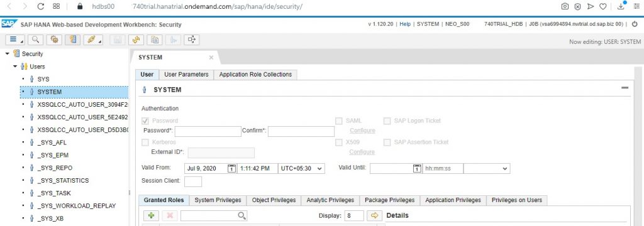Collapse the Users tree node
Screen dimensions: 644x226
(15, 67)
